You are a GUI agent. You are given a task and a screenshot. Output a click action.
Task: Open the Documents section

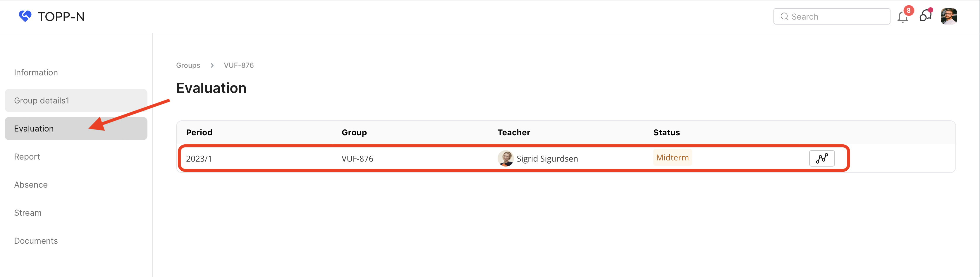(36, 241)
